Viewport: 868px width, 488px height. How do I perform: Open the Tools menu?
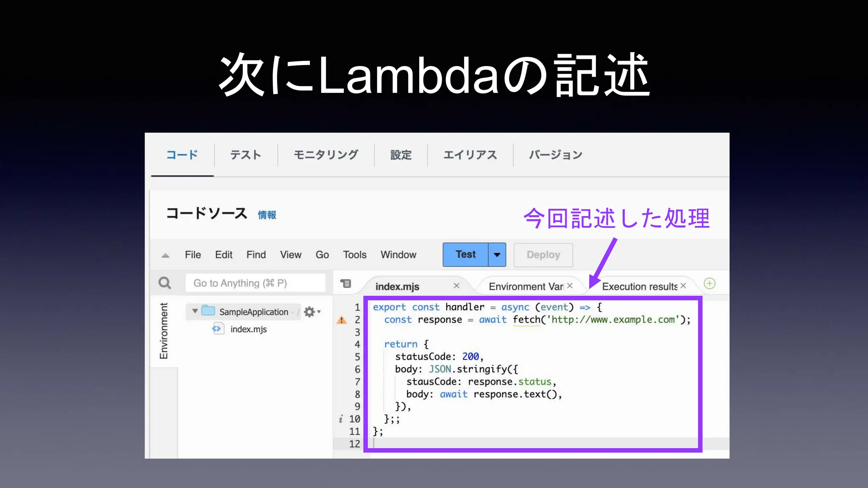pos(354,255)
